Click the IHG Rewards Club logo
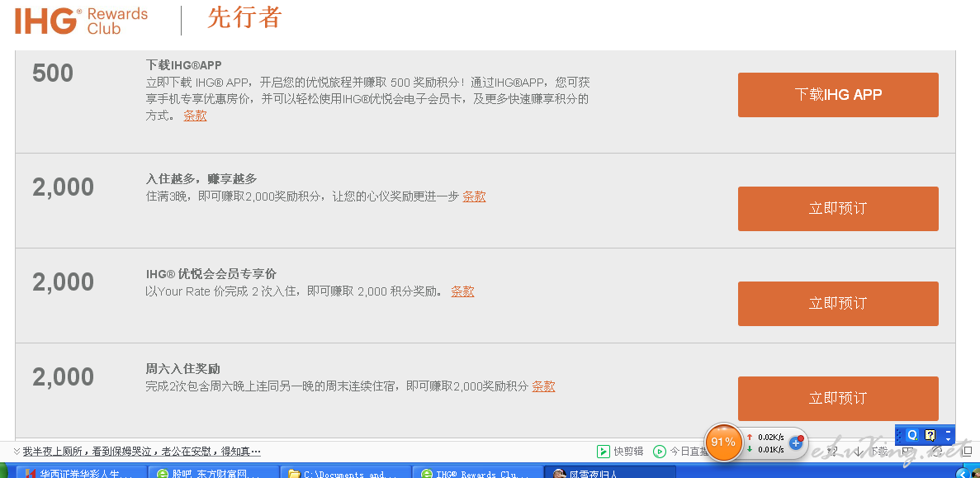The image size is (980, 478). pyautogui.click(x=81, y=21)
